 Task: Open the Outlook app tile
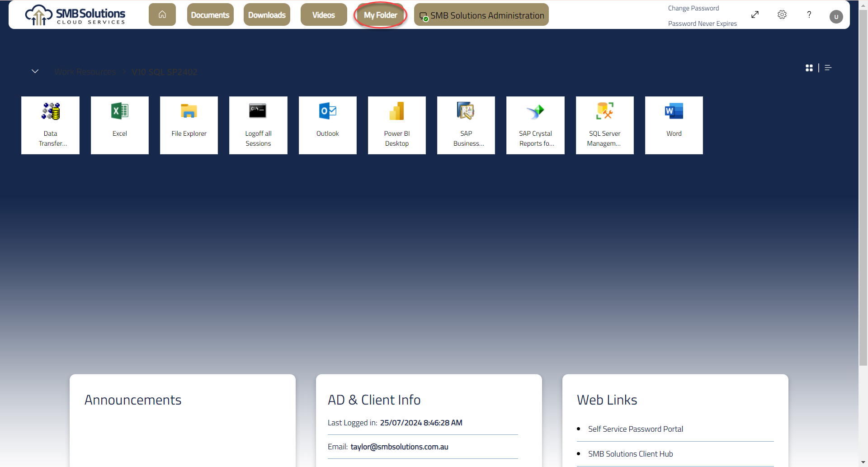tap(327, 125)
